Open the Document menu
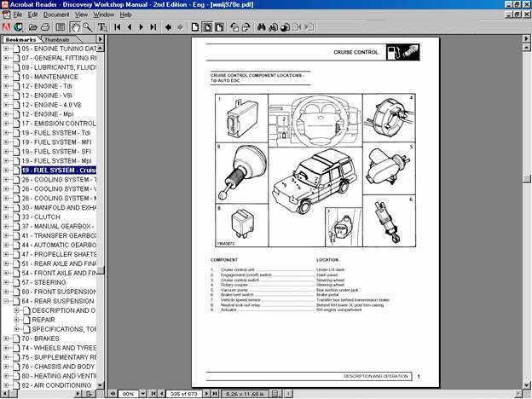The width and height of the screenshot is (532, 399). 56,14
